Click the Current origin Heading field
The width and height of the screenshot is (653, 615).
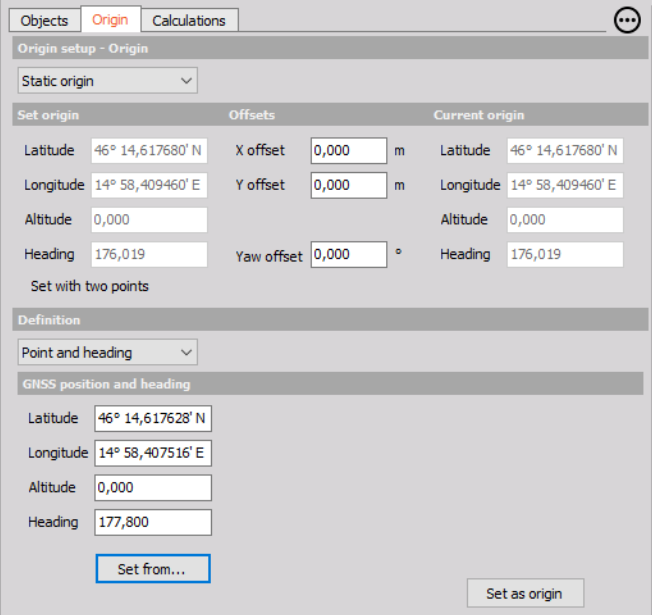[x=565, y=254]
